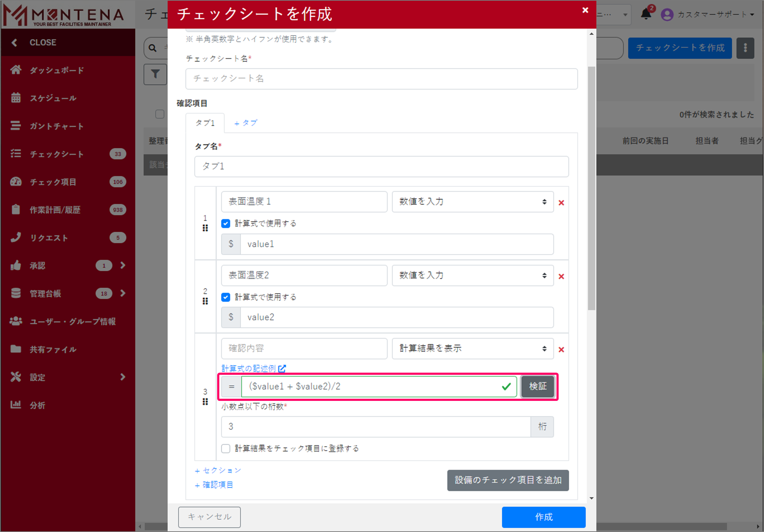Click the three-dot more options button

[745, 48]
